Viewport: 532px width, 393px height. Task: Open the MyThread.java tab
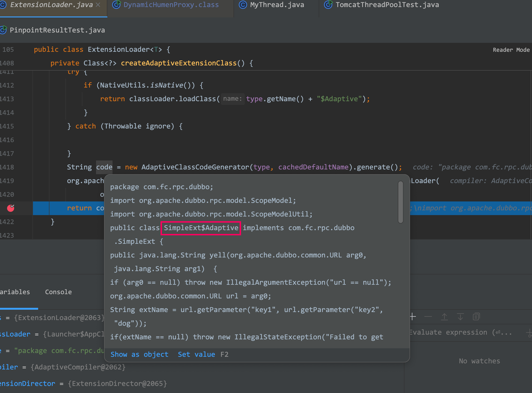click(277, 5)
